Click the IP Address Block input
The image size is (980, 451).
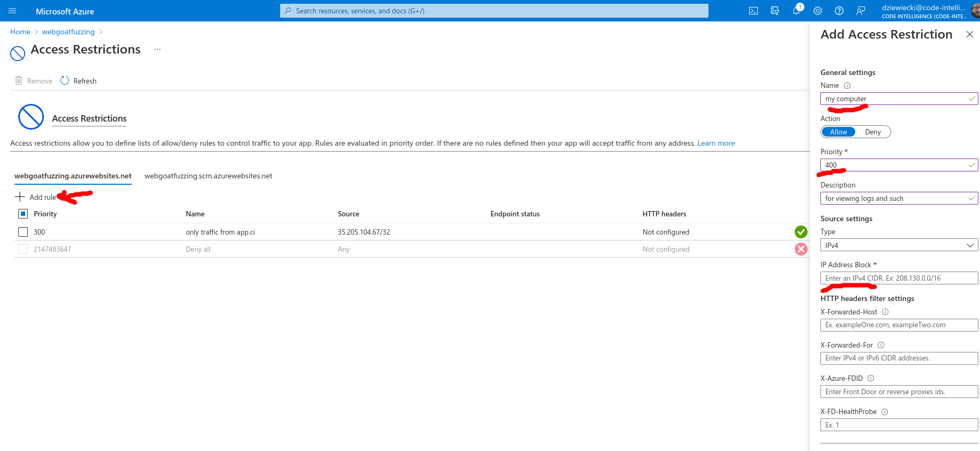point(899,278)
